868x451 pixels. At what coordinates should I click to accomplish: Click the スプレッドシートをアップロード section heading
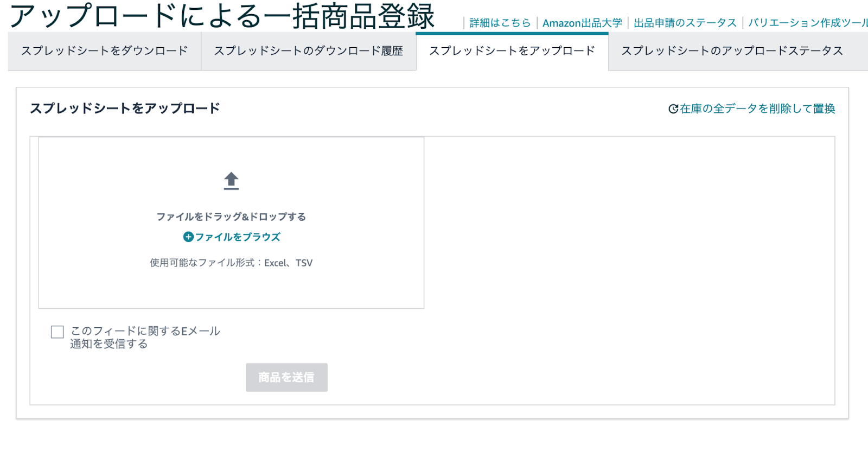point(125,108)
